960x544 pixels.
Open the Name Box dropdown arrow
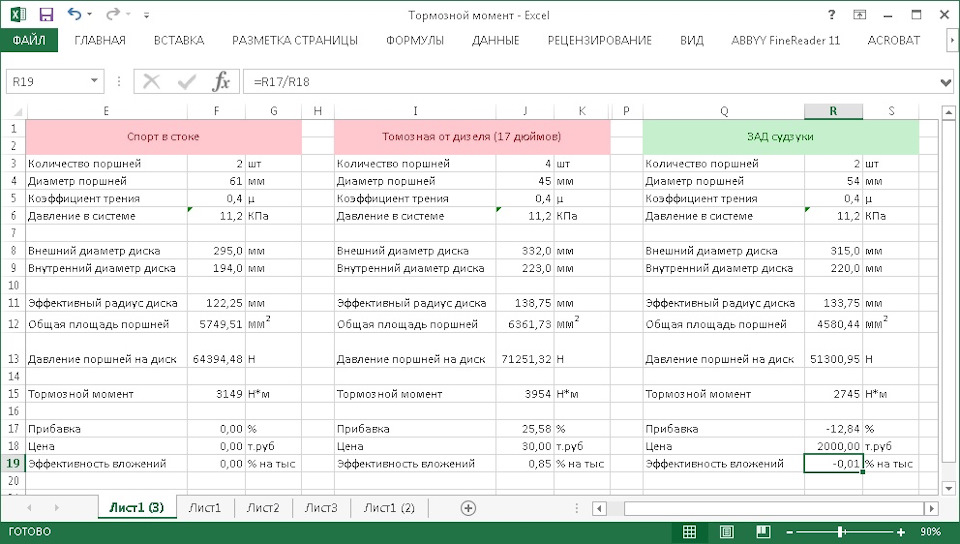coord(95,81)
